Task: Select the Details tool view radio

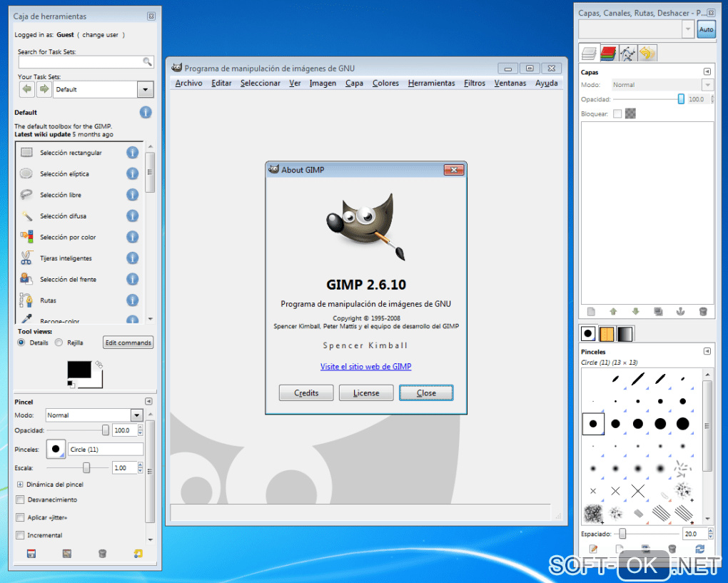Action: [x=21, y=343]
